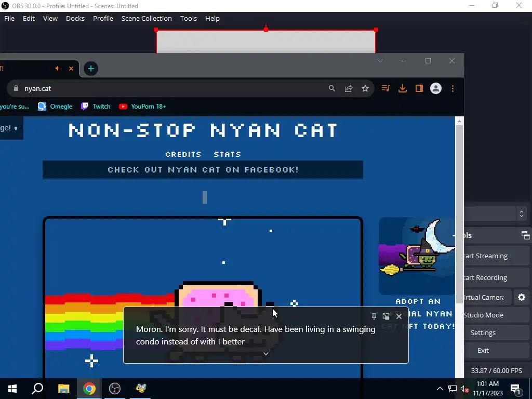Open the taskbar clock and date
Viewport: 532px width, 399px height.
(x=487, y=389)
